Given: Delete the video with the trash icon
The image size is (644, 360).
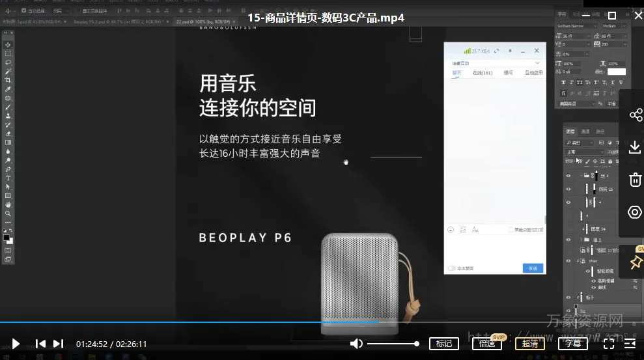Looking at the screenshot, I should tap(635, 180).
